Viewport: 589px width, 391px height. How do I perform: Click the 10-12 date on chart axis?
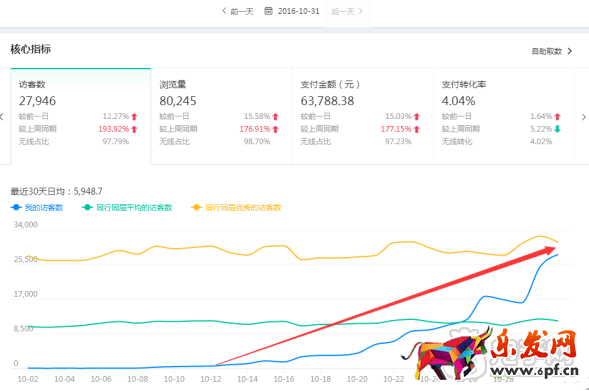click(211, 379)
